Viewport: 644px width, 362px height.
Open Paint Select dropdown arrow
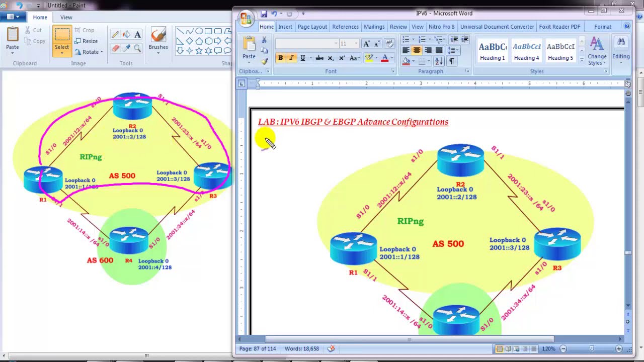pos(62,52)
